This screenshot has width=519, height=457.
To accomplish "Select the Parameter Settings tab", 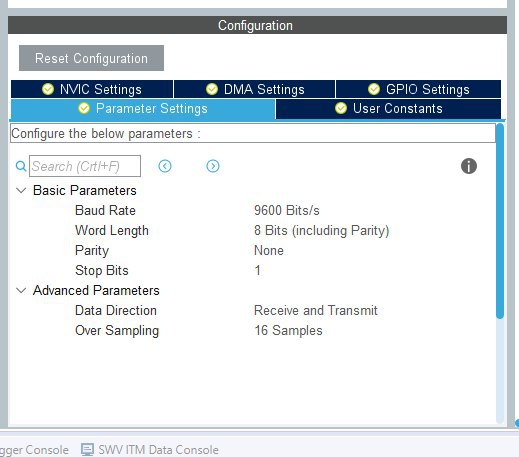I will pos(143,109).
